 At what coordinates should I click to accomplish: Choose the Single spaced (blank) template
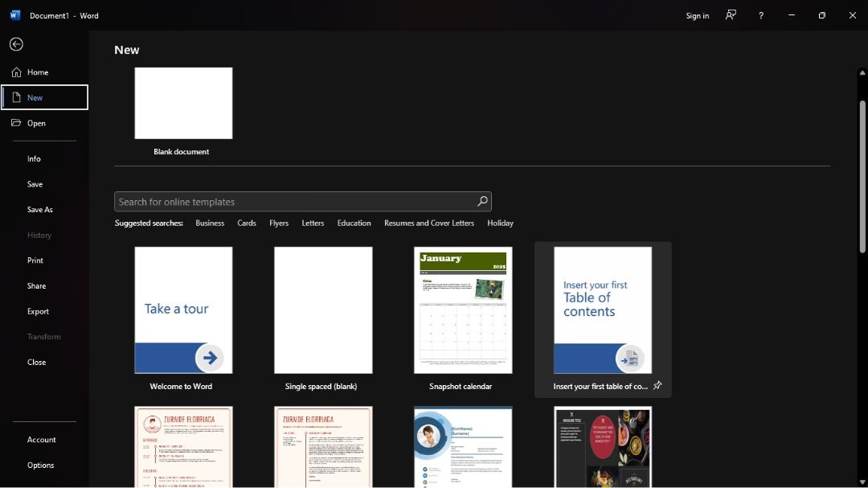(323, 310)
